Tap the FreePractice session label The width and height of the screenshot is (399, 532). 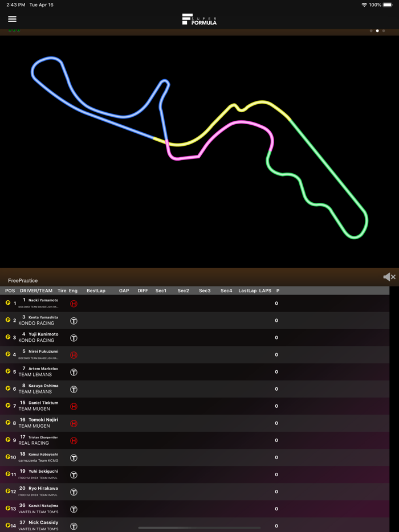coord(23,281)
